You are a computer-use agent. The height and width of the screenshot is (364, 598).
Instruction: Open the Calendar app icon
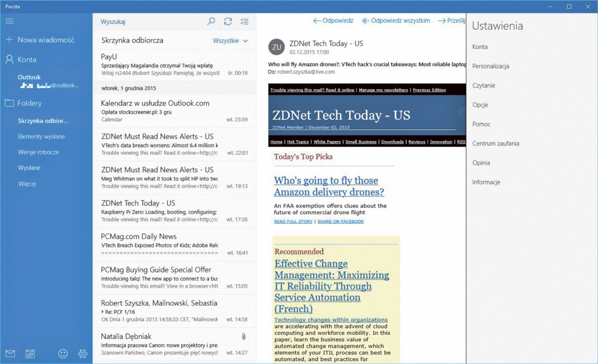[30, 353]
